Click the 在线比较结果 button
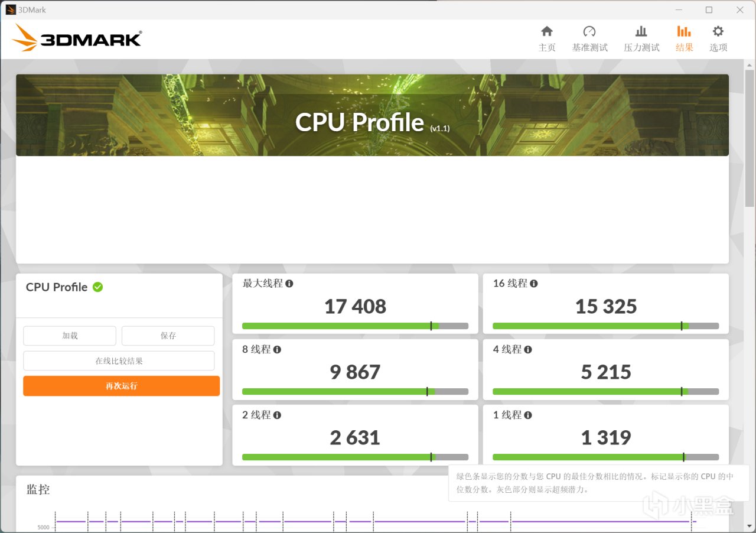Viewport: 756px width, 533px height. [x=119, y=361]
